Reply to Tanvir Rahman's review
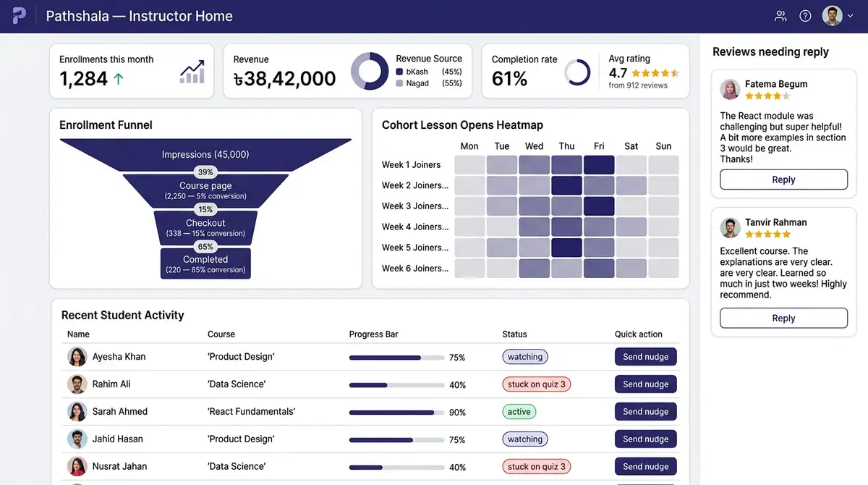Image resolution: width=868 pixels, height=485 pixels. [783, 318]
